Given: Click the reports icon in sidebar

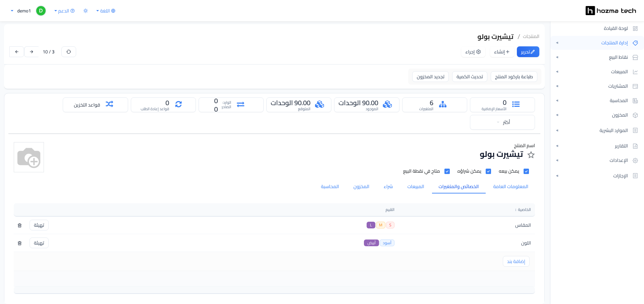Looking at the screenshot, I should click(x=635, y=146).
